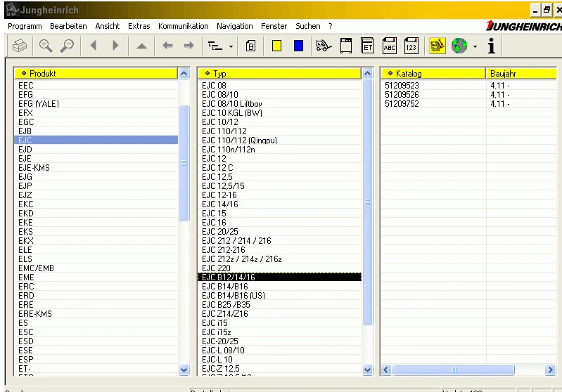Open the Kommunikation menu
This screenshot has height=392, width=562.
183,26
